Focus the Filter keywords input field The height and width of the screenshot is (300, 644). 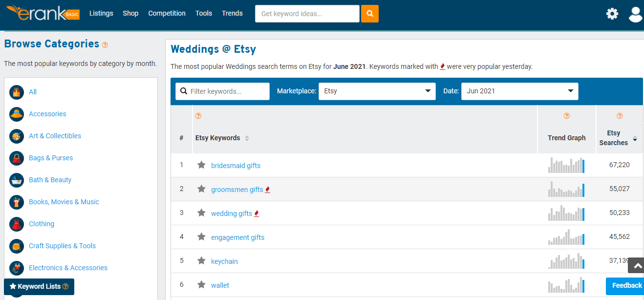tap(222, 91)
